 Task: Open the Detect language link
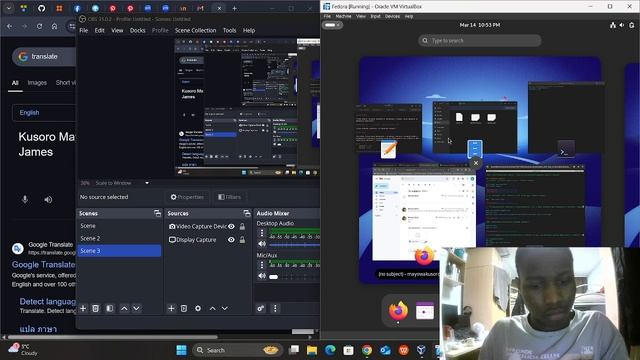click(x=47, y=302)
